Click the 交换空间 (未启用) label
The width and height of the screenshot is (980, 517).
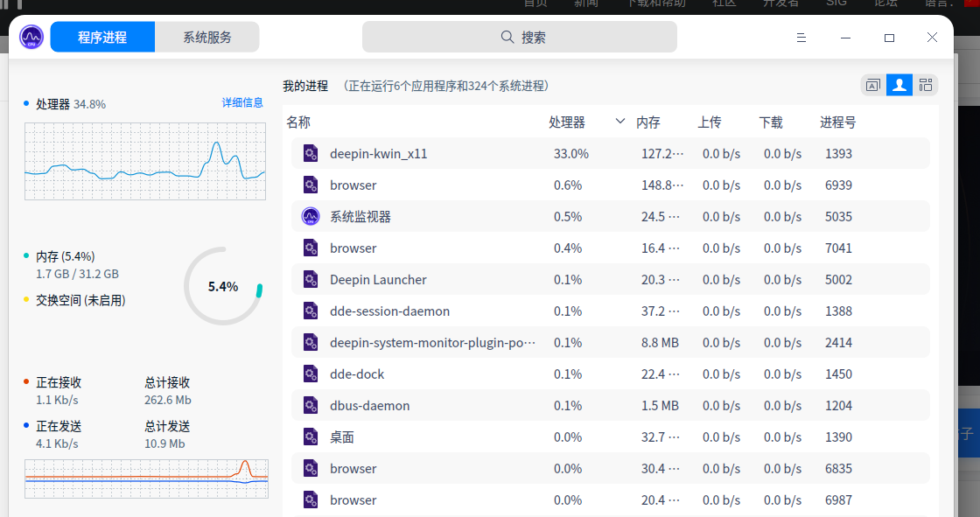click(x=80, y=300)
